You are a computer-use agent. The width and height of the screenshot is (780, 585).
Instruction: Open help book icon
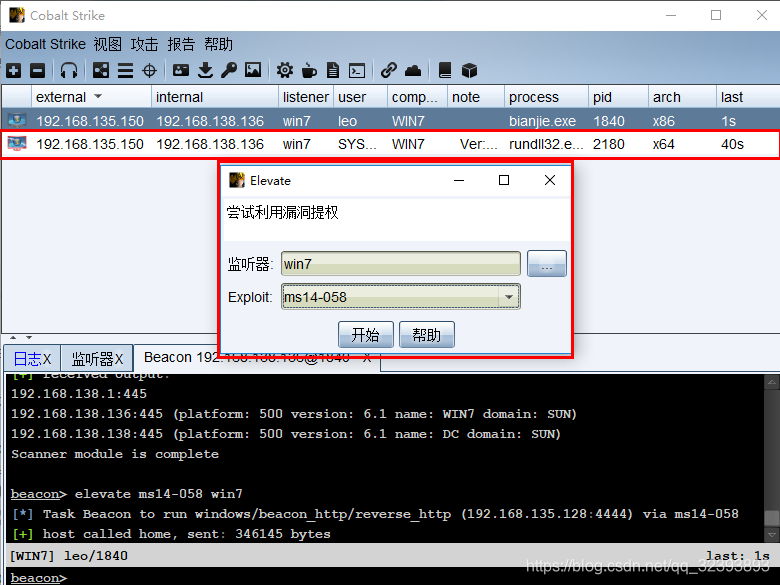coord(445,71)
